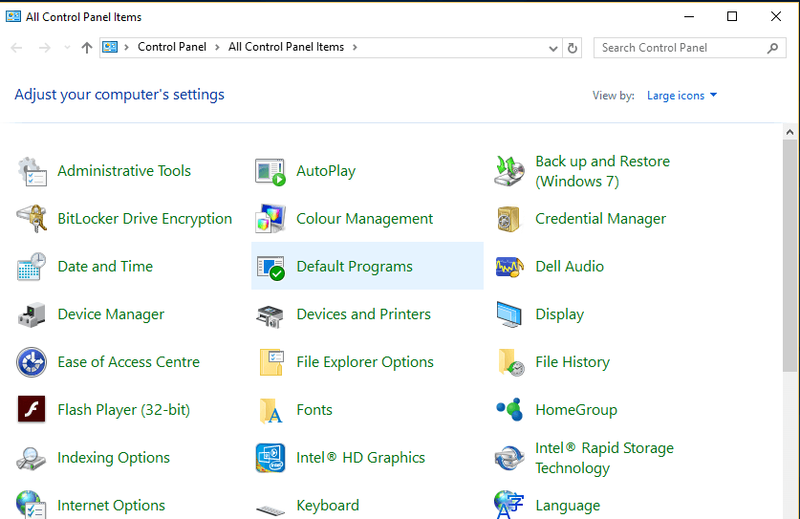Image resolution: width=800 pixels, height=519 pixels.
Task: Click the Credential Manager safe icon
Action: click(x=508, y=219)
